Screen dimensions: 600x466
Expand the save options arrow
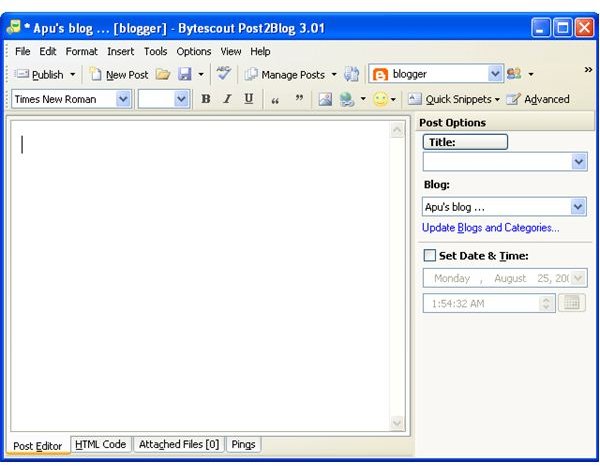point(201,74)
